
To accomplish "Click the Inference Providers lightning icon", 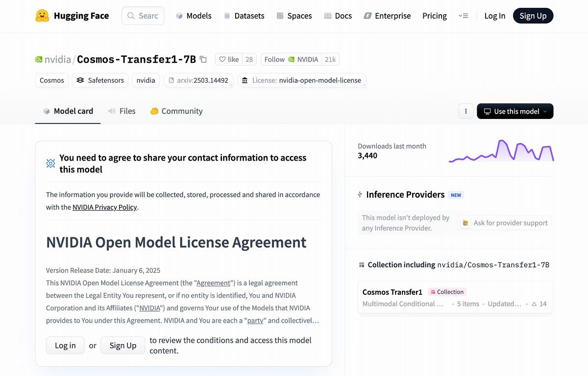I will [360, 195].
